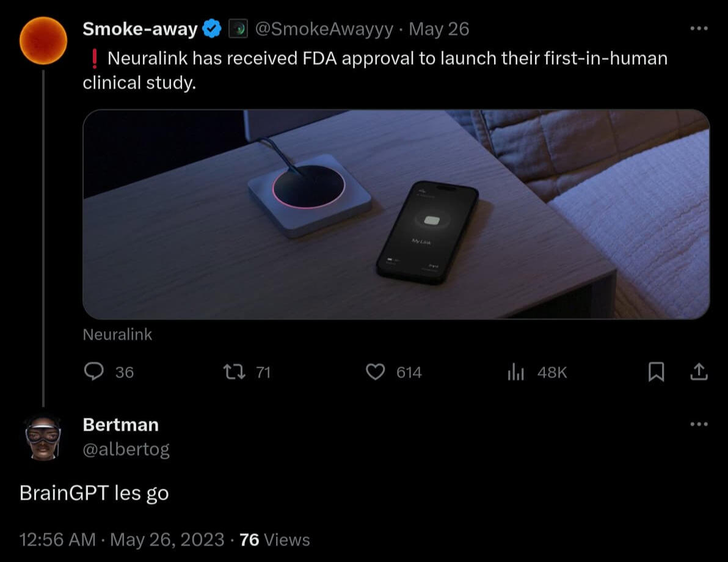728x562 pixels.
Task: Open the more options menu on Smoke-away's tweet
Action: pos(699,29)
